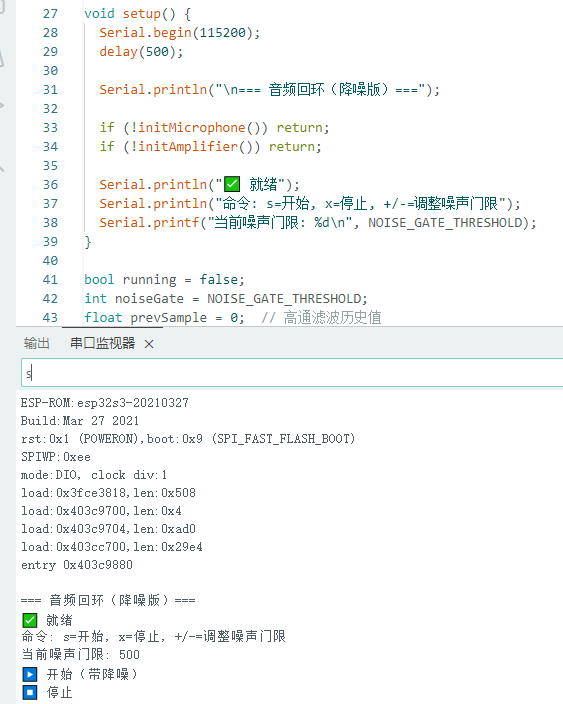Viewport: 563px width, 704px height.
Task: Close the 串口监视器 panel tab
Action: (149, 344)
